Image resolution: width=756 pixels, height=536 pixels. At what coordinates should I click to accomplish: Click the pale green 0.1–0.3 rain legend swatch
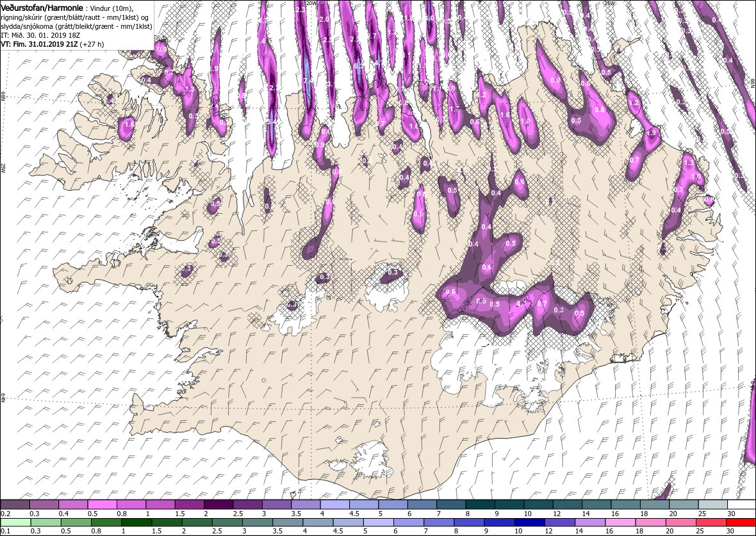15,523
